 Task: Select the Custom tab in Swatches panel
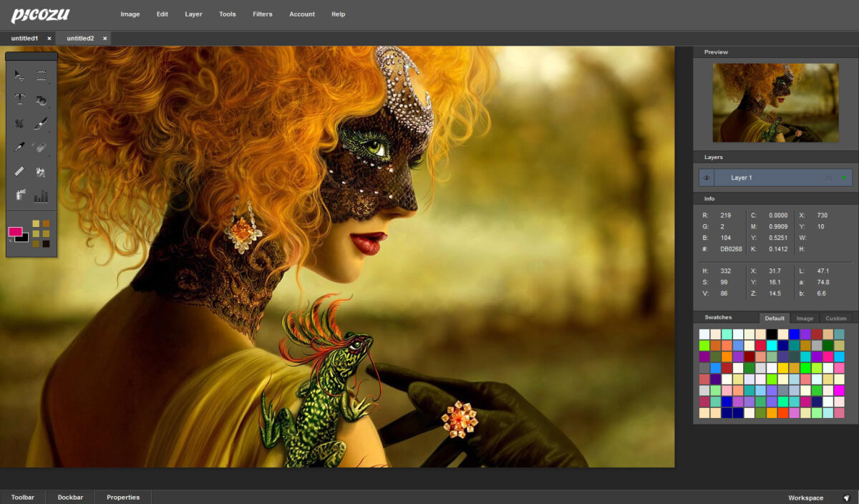(836, 319)
